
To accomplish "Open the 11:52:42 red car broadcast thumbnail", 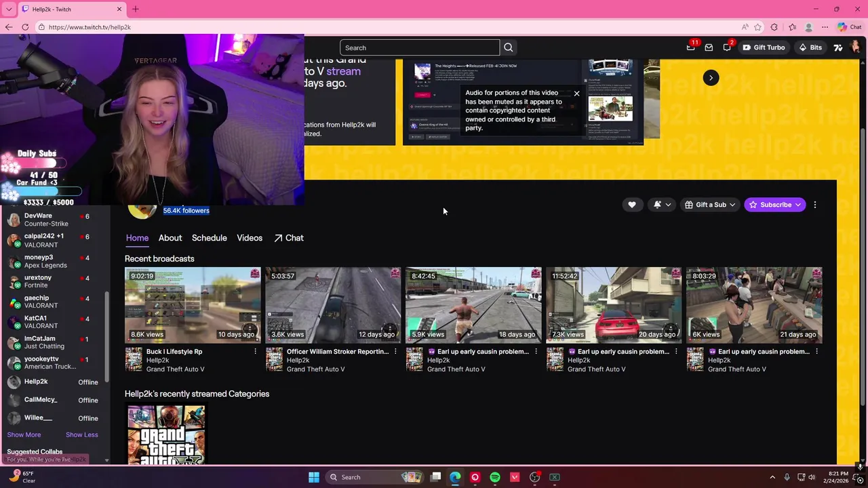I will [614, 305].
